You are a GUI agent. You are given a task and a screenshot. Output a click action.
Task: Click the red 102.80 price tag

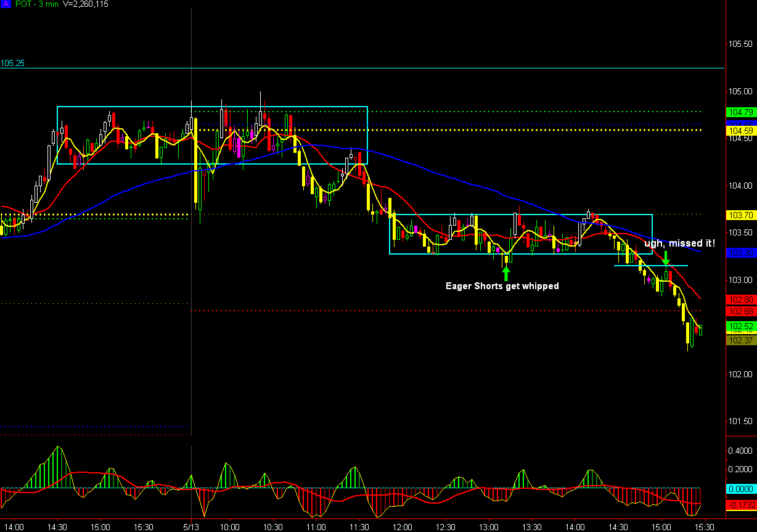pos(740,300)
